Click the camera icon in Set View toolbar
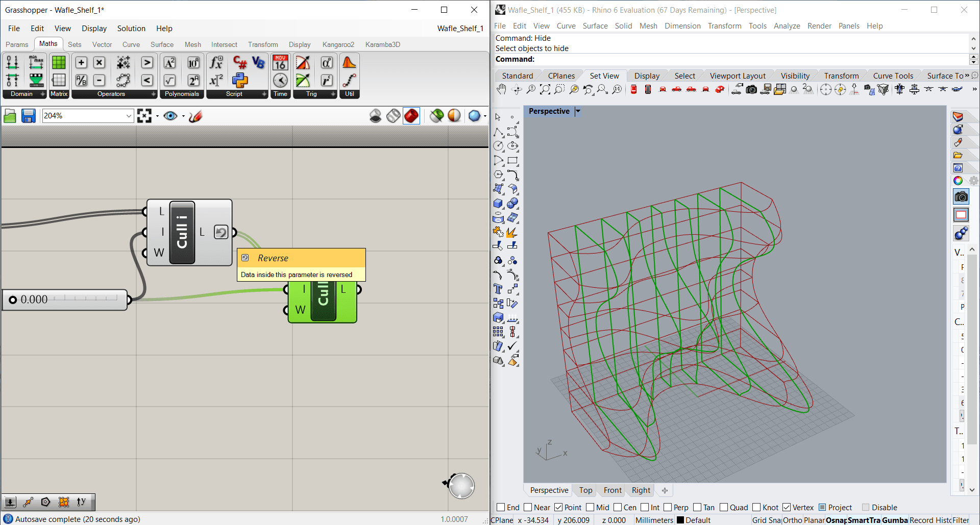This screenshot has width=980, height=525. click(751, 90)
